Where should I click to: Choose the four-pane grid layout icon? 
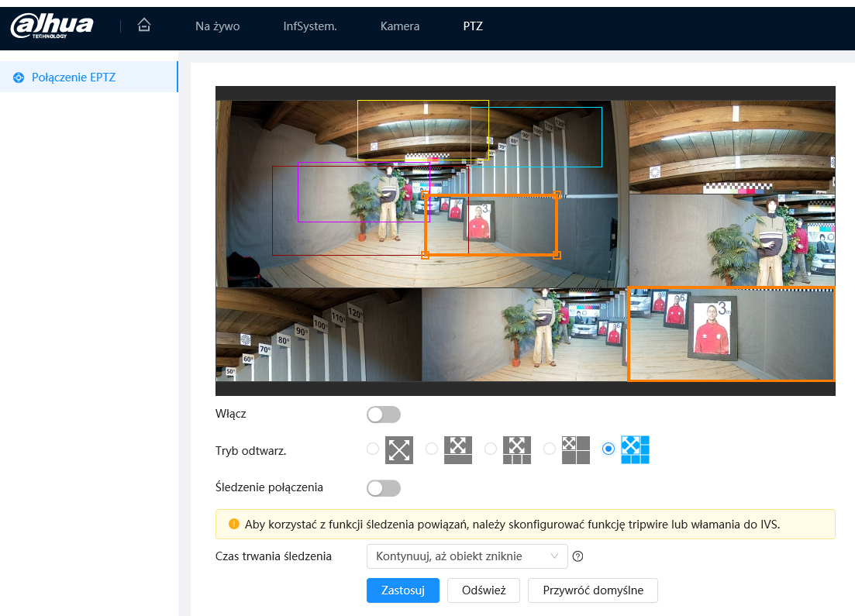coord(576,449)
